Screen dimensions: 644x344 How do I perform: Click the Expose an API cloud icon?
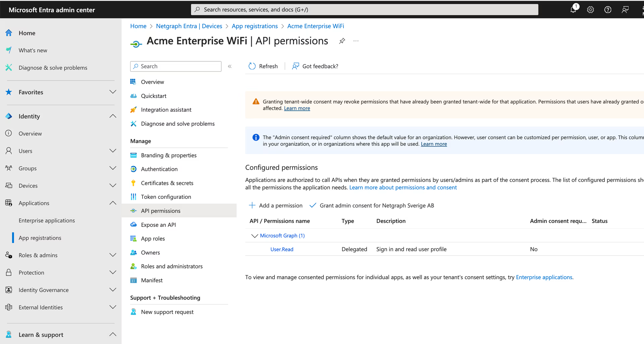[133, 225]
